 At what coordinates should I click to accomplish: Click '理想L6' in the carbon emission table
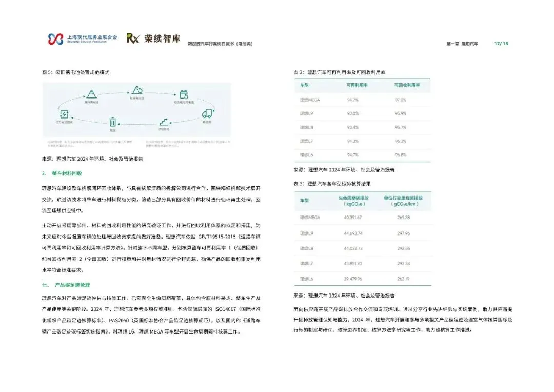pyautogui.click(x=306, y=279)
